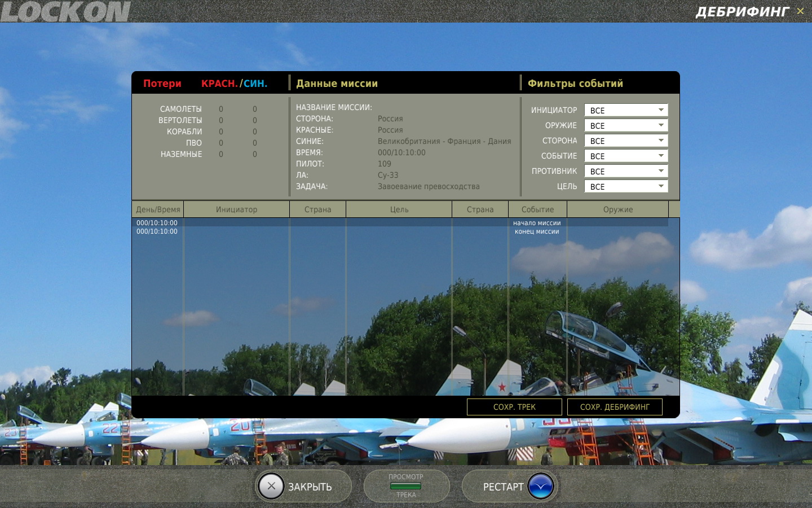
Task: Click the Оружие column header
Action: 617,209
